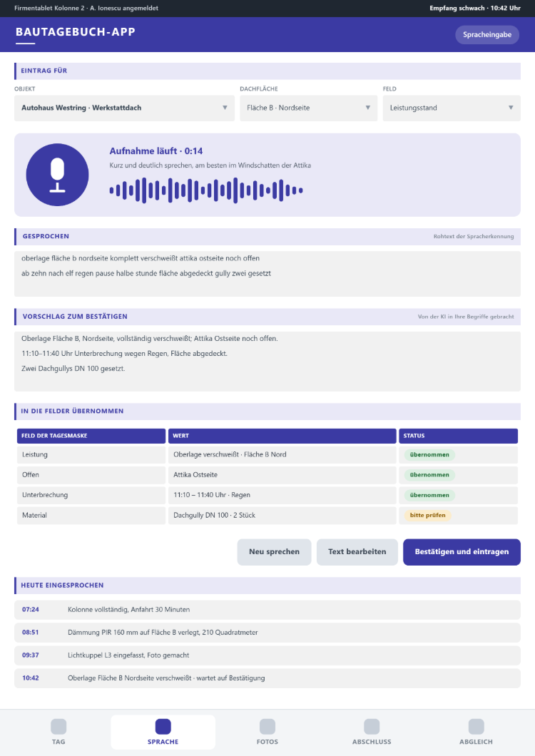The height and width of the screenshot is (756, 535).
Task: Click the ABSCHLUSS tab icon
Action: 372,727
